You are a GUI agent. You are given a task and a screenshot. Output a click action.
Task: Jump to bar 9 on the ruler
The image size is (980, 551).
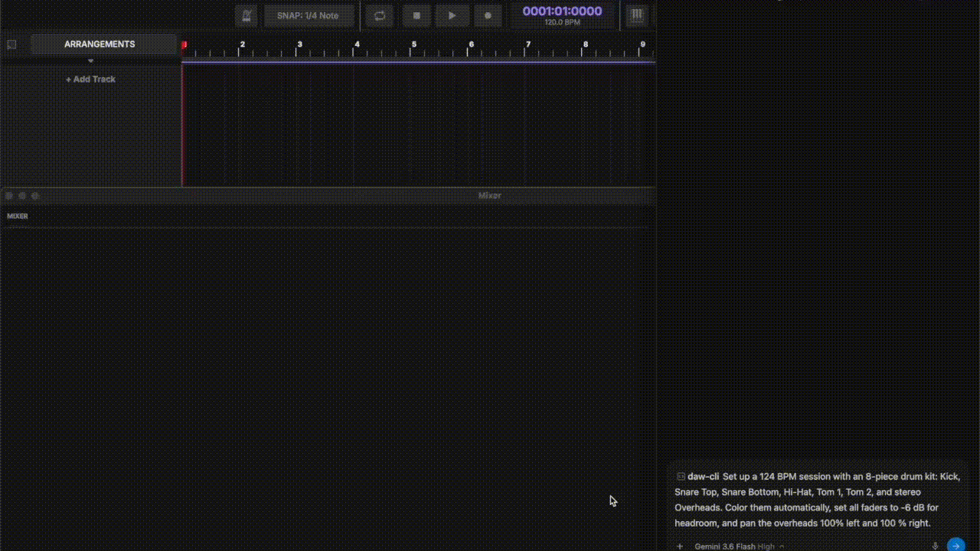coord(642,44)
